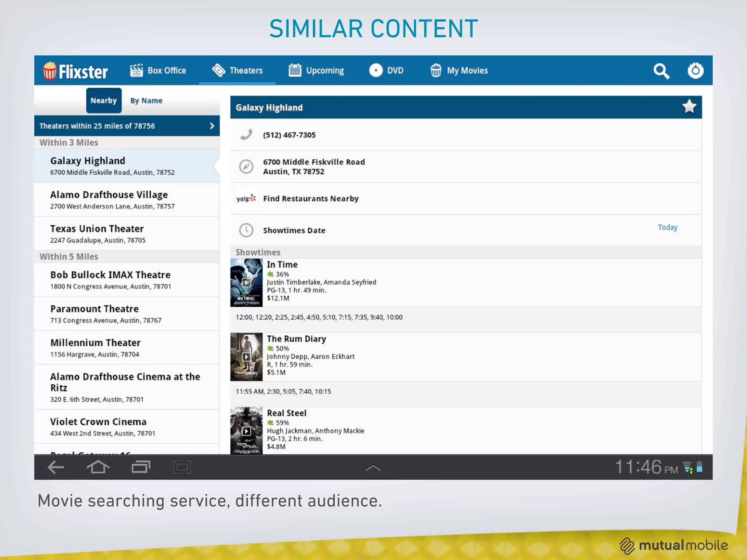Play In Time trailer thumbnail

click(x=246, y=283)
